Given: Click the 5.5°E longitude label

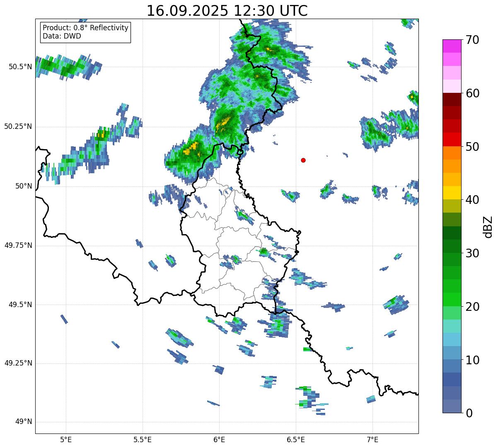Looking at the screenshot, I should (x=143, y=439).
